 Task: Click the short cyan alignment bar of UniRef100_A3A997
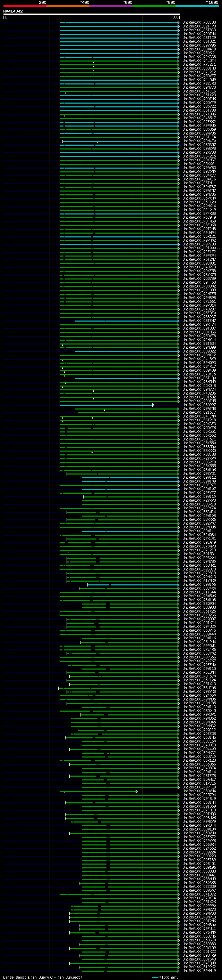click(106, 405)
